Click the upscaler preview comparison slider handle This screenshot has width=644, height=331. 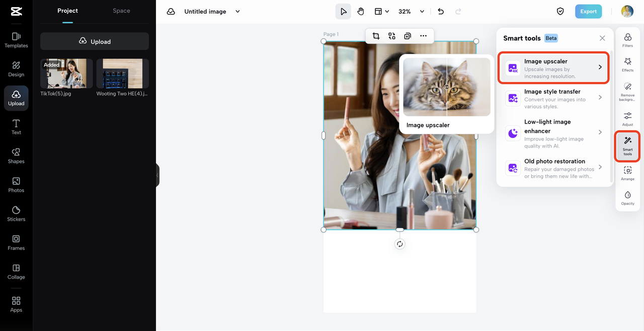click(447, 87)
